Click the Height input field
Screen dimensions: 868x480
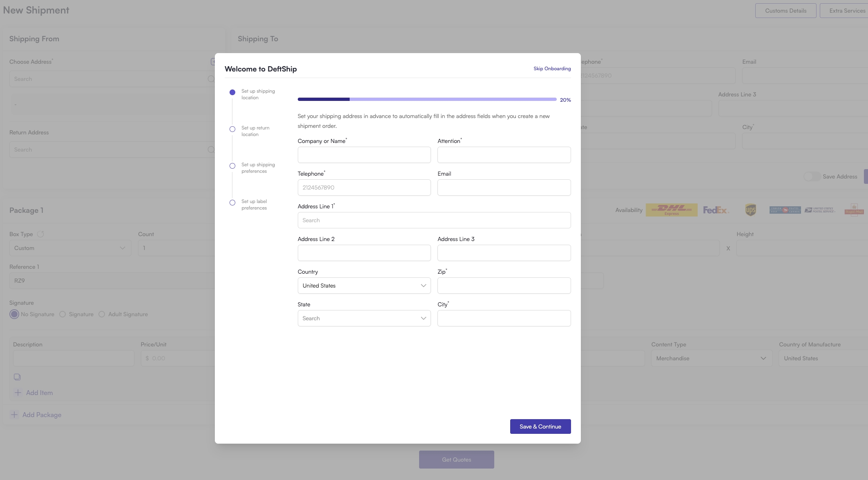click(x=802, y=248)
